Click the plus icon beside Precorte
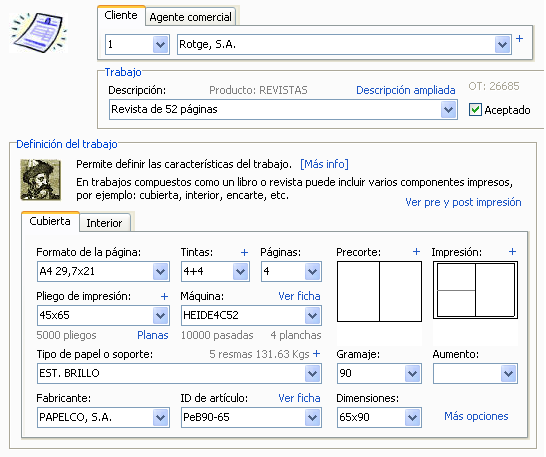 pos(416,251)
